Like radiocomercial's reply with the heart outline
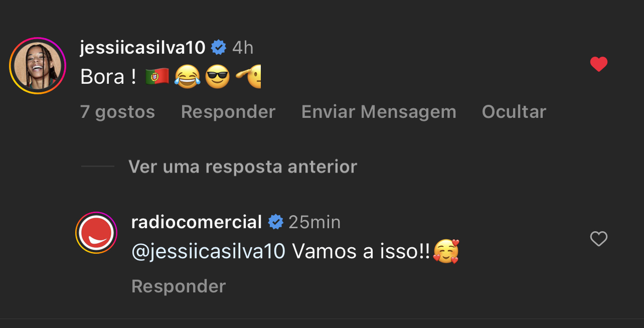Viewport: 644px width, 328px height. click(598, 239)
